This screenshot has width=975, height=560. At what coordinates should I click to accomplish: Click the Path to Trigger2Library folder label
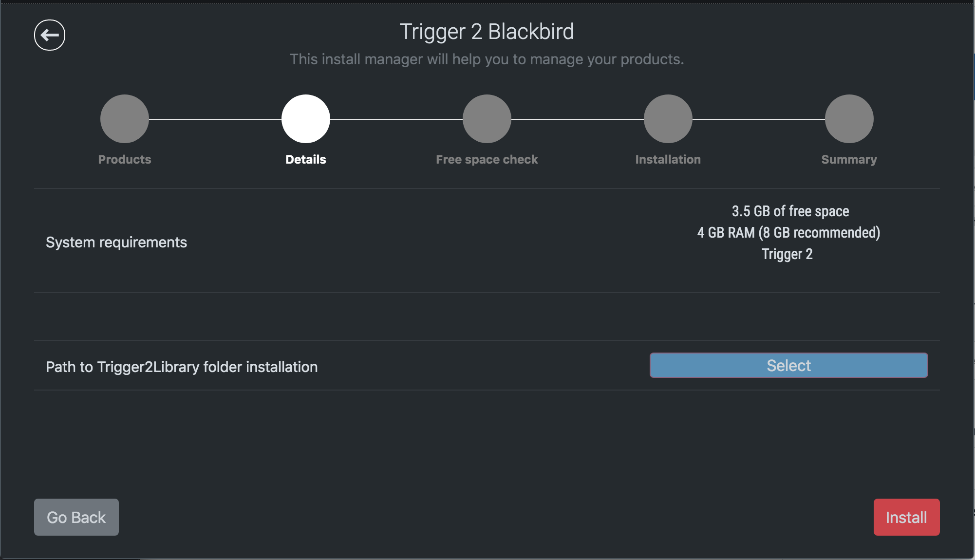[182, 367]
